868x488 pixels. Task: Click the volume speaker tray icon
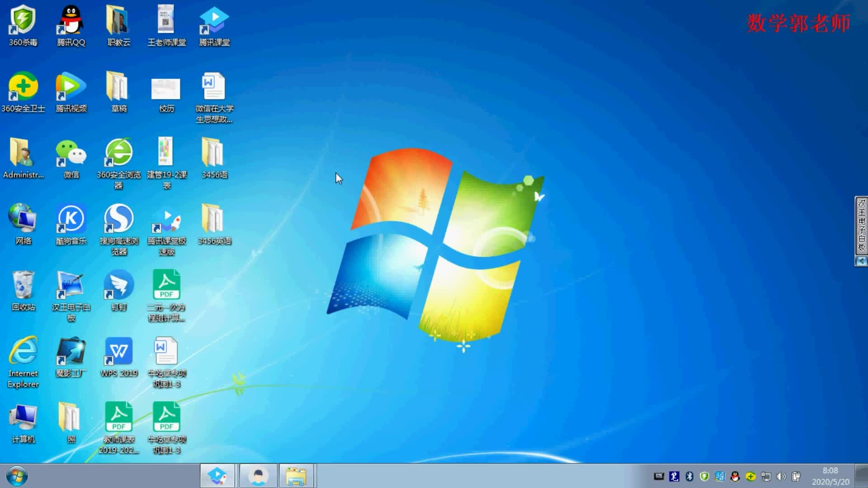[781, 476]
